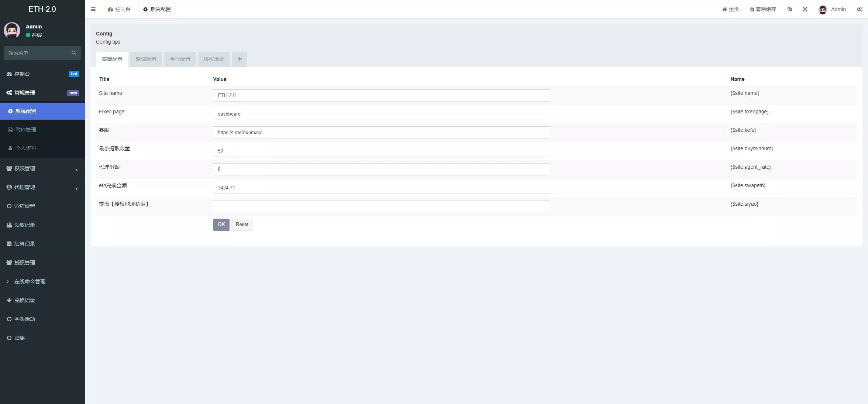Click the Reset button
This screenshot has width=868, height=404.
pyautogui.click(x=242, y=225)
